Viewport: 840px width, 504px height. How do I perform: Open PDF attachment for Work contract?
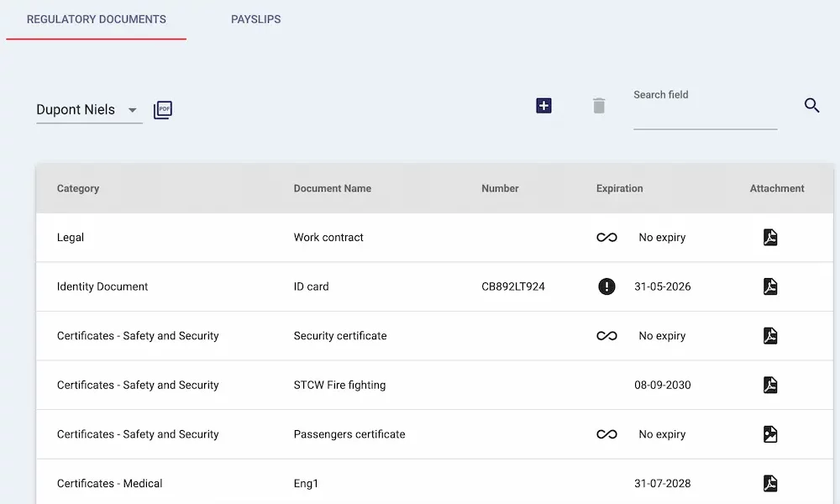[x=770, y=237]
